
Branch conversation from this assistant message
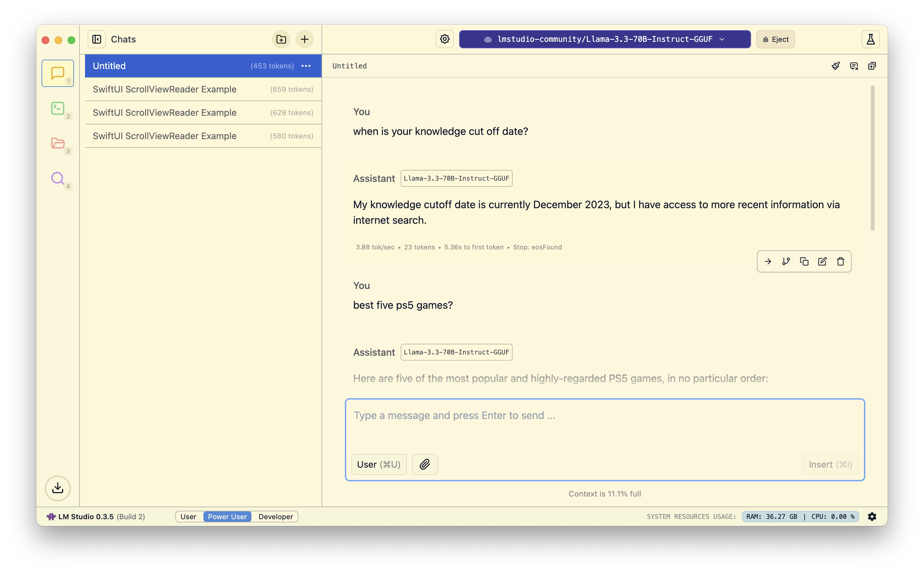tap(786, 262)
